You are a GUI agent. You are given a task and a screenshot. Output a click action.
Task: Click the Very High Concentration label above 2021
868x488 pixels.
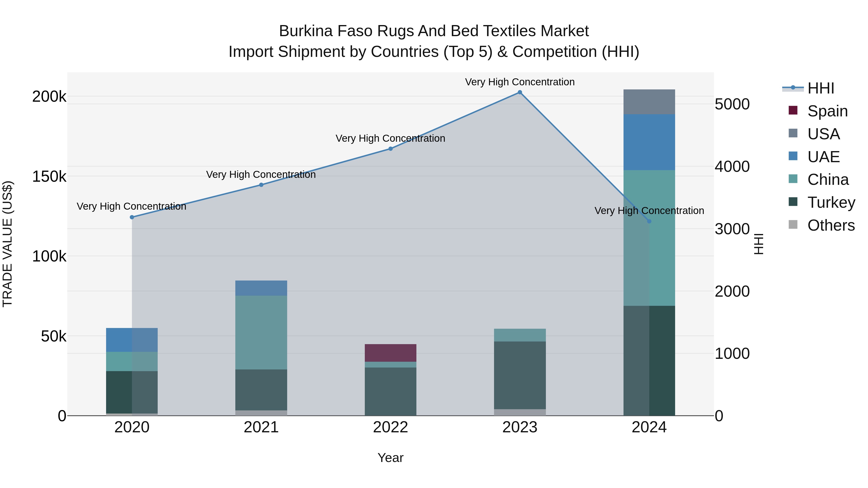coord(261,174)
